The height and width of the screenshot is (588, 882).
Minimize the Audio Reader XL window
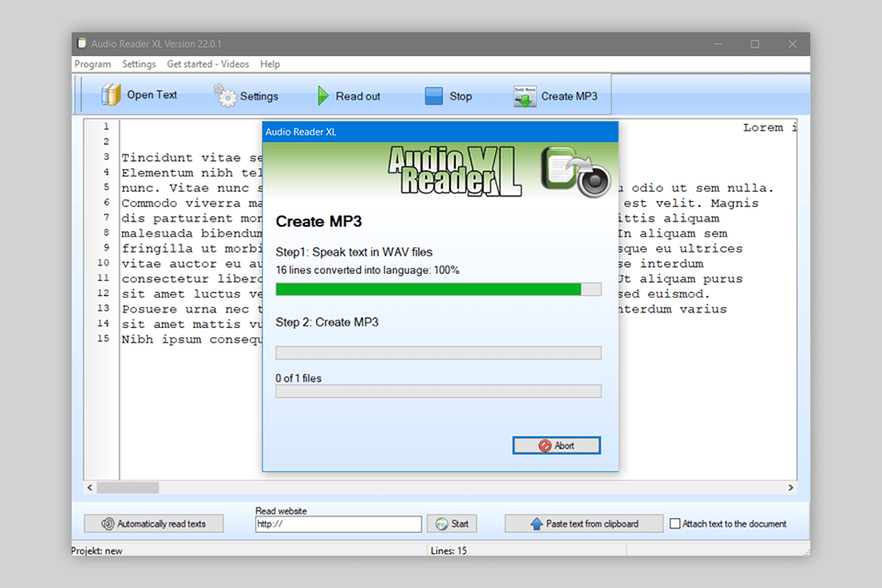coord(718,44)
